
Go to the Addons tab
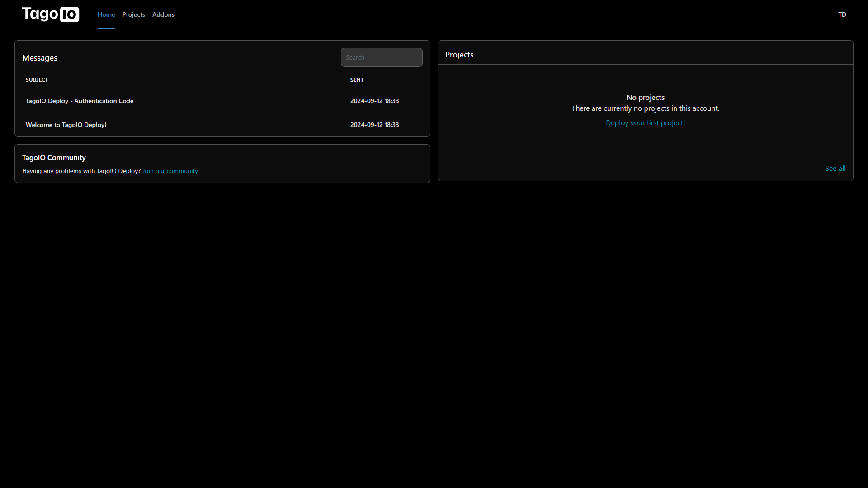163,14
